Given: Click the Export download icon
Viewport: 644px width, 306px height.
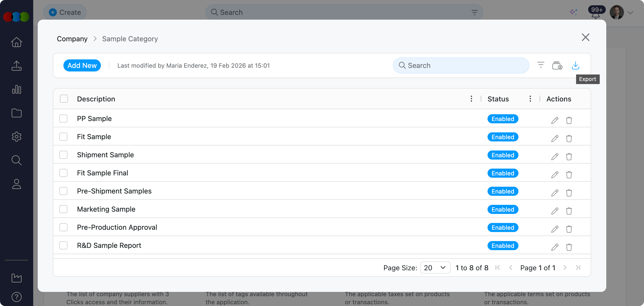Looking at the screenshot, I should click(x=575, y=65).
